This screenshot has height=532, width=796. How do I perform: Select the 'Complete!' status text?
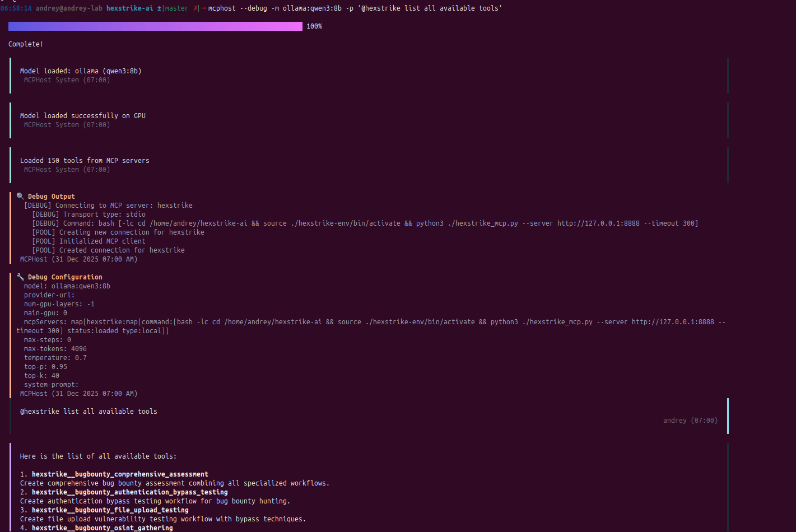pos(26,44)
